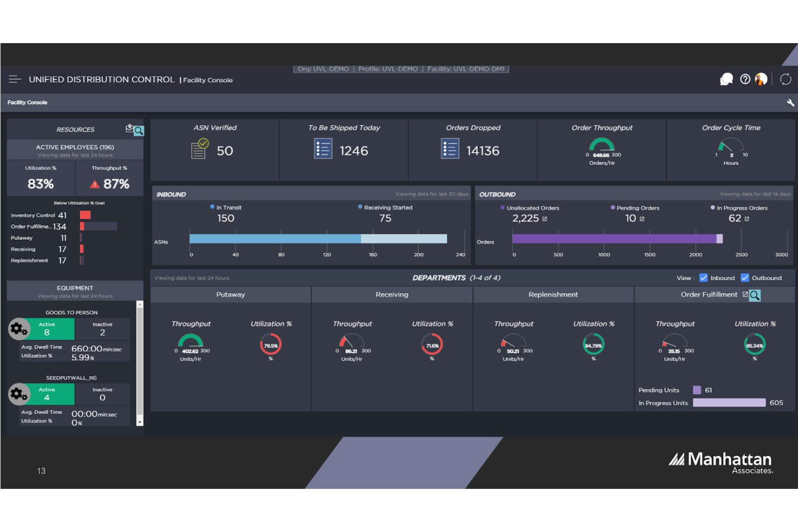Open the hamburger menu next to Unified Distribution Control
The width and height of the screenshot is (798, 532).
[15, 79]
